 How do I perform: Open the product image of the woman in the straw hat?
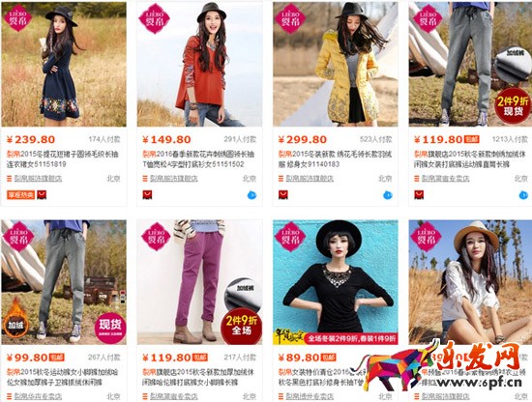coord(470,282)
